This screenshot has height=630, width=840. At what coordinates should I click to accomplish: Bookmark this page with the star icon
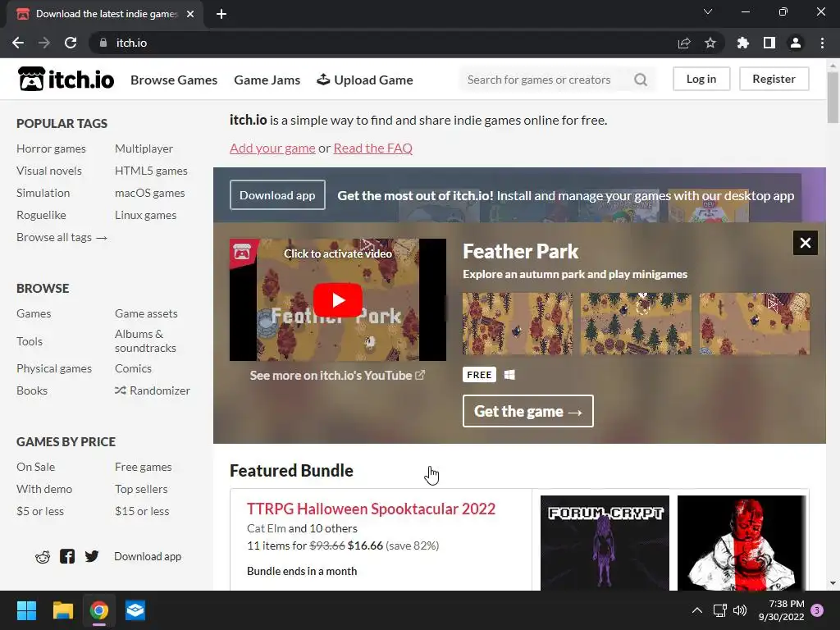710,43
